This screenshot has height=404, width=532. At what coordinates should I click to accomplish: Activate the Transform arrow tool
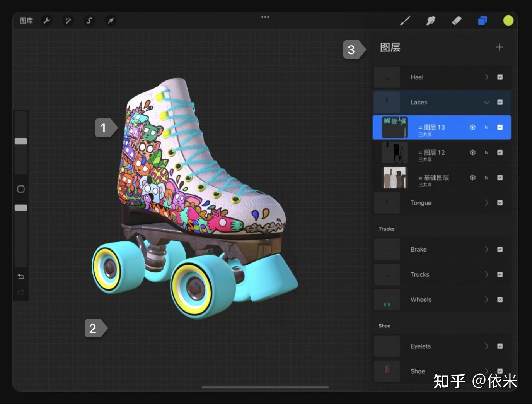pyautogui.click(x=111, y=21)
